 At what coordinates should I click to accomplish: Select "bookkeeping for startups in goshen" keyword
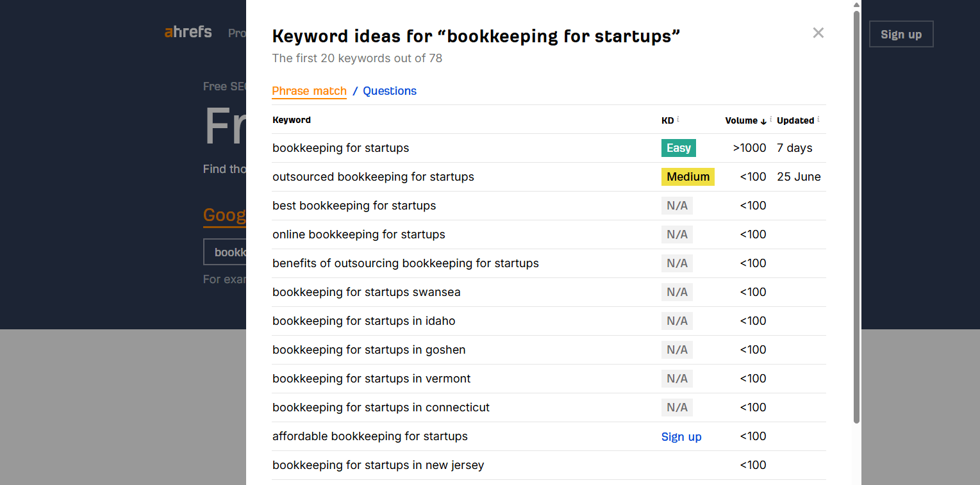tap(369, 350)
